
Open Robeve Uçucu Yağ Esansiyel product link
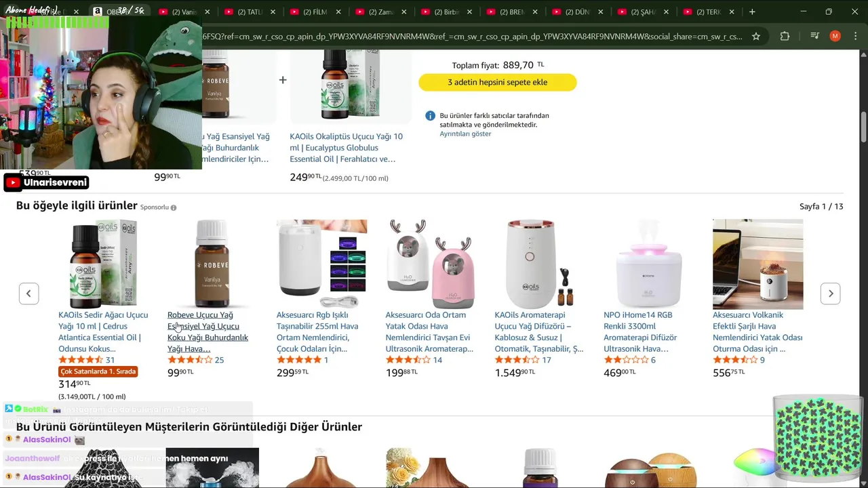point(208,331)
